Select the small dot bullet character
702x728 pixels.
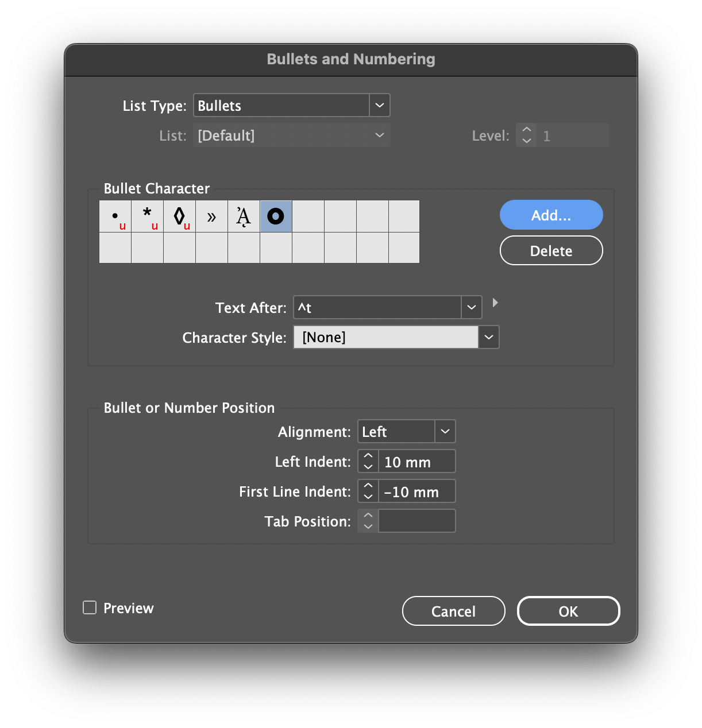coord(115,216)
